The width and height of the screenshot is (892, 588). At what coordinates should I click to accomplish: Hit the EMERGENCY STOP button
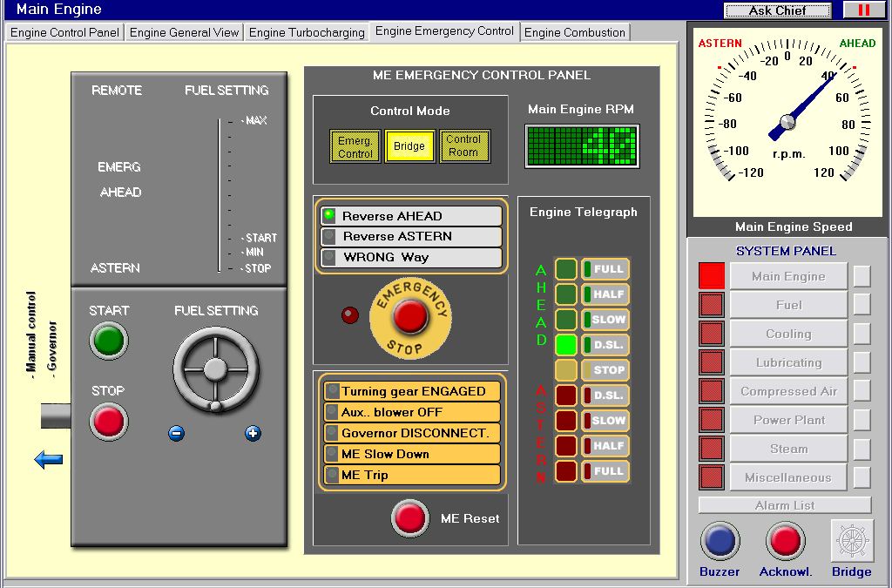click(x=410, y=317)
